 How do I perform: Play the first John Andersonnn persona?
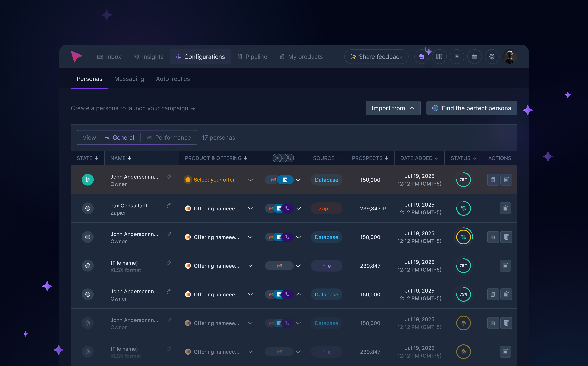click(88, 180)
